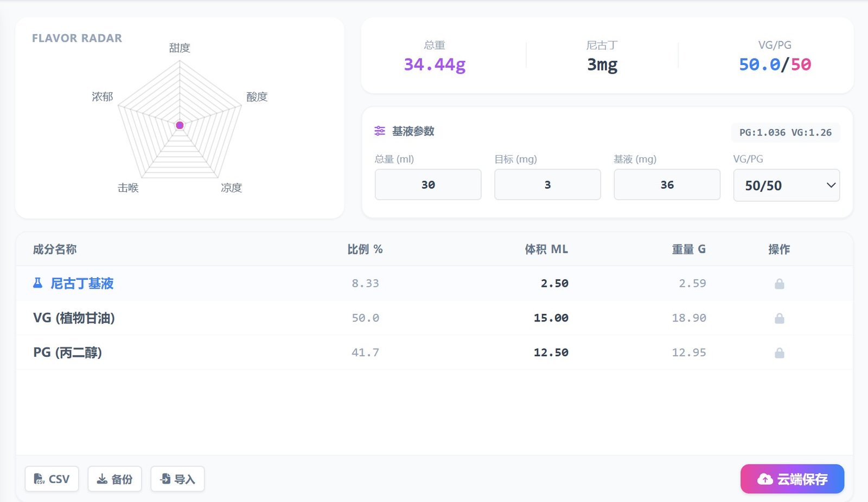Toggle the lock for VG (植物甘油) row

click(x=779, y=318)
